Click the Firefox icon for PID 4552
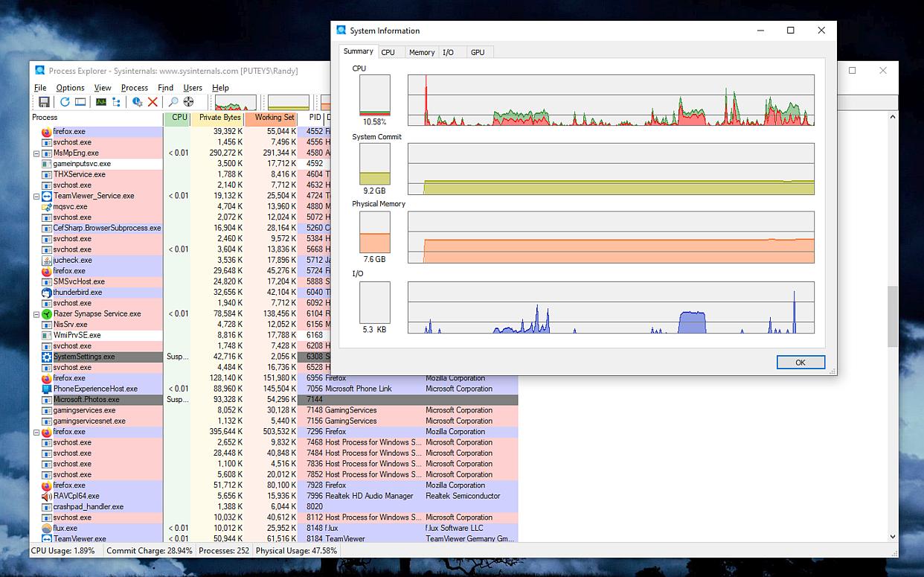Image resolution: width=924 pixels, height=577 pixels. click(x=46, y=132)
